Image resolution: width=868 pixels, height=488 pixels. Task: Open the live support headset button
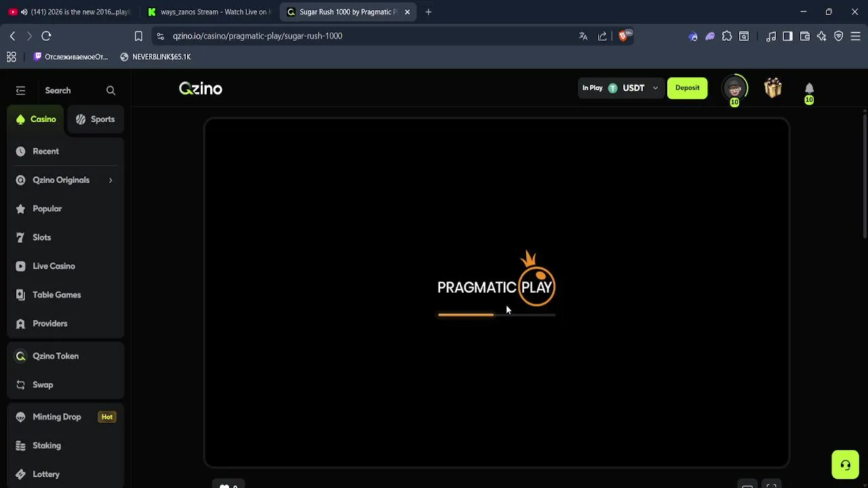[x=846, y=465]
